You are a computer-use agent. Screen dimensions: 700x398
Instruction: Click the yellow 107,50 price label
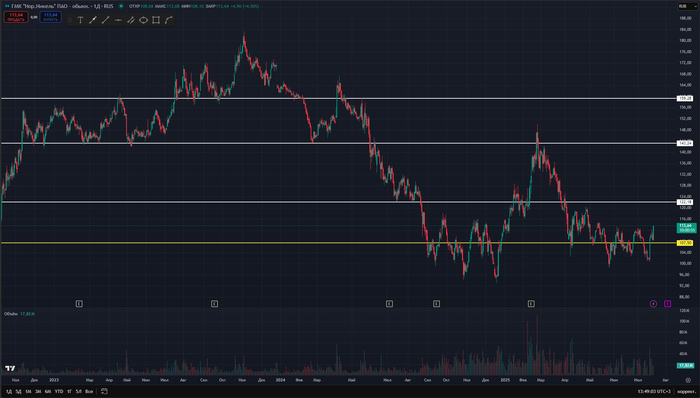click(x=685, y=243)
